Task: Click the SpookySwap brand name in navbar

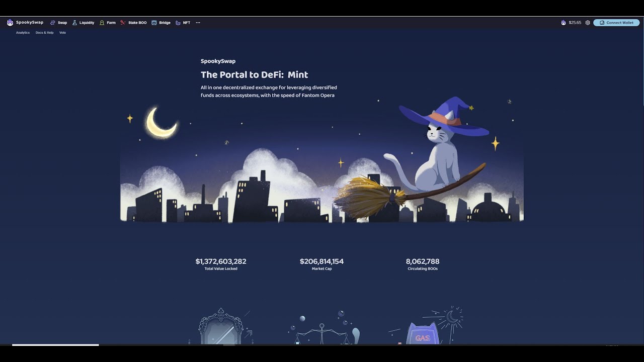Action: click(x=30, y=23)
